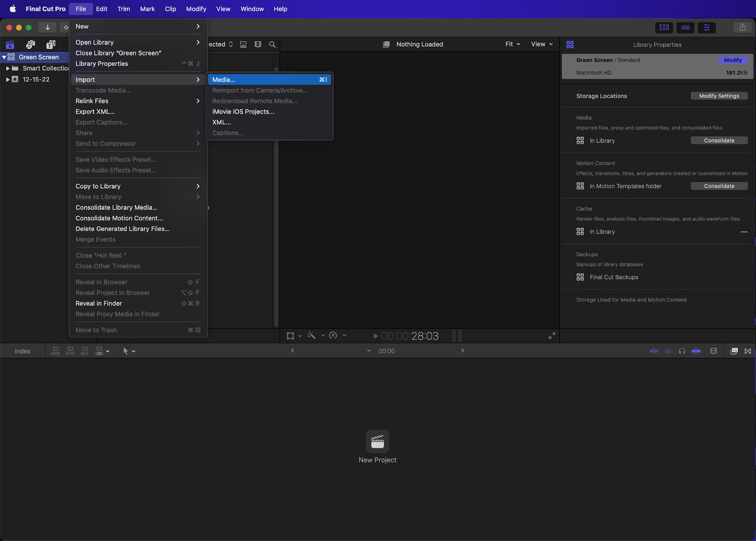Show the Transitions browser icon
756x541 pixels.
tap(747, 351)
